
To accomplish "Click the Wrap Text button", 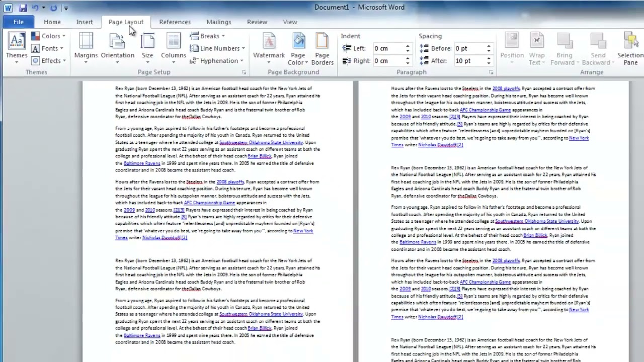I will pyautogui.click(x=536, y=49).
